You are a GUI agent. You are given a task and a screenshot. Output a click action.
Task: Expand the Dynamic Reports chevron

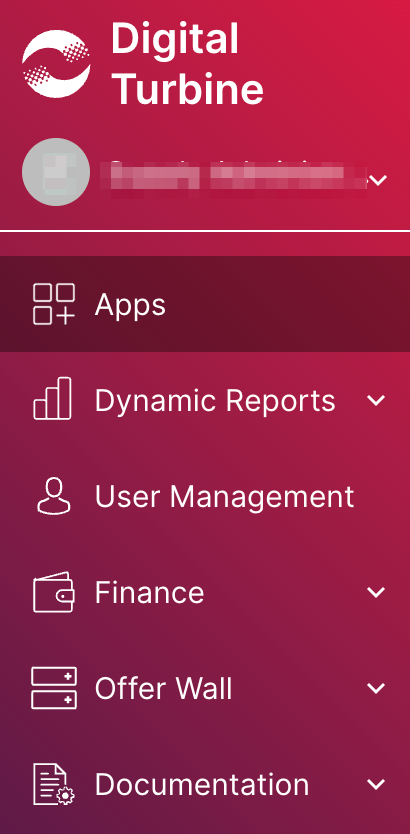tap(376, 401)
